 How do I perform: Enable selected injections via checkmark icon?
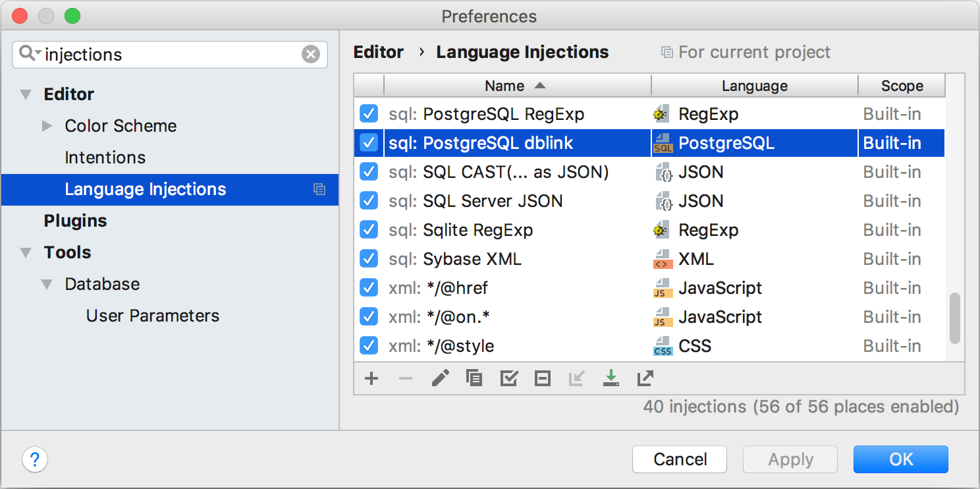[x=508, y=378]
